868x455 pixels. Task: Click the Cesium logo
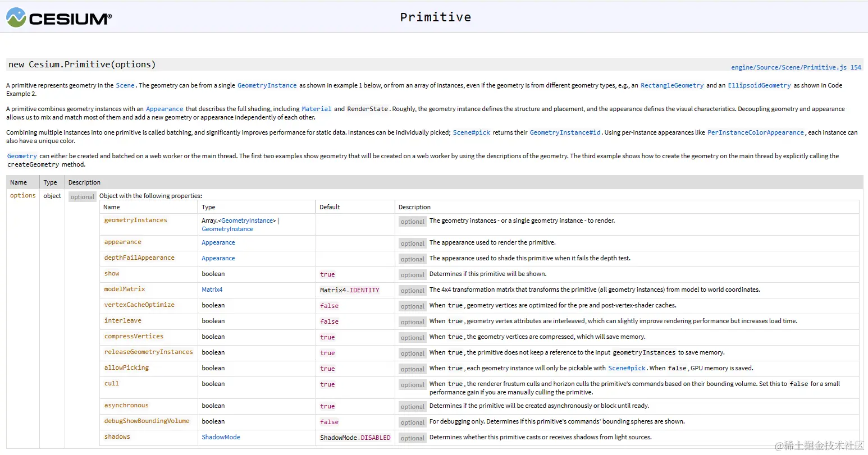pyautogui.click(x=59, y=18)
